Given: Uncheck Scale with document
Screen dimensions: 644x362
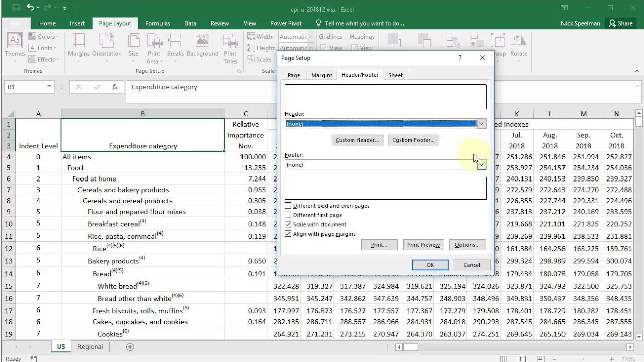Looking at the screenshot, I should tap(288, 224).
